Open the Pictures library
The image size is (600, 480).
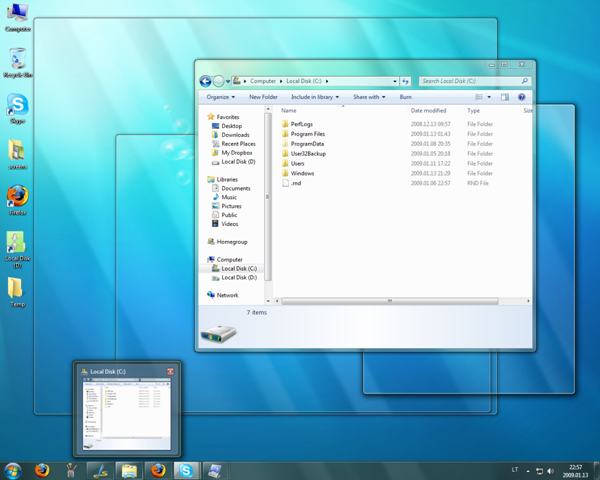tap(227, 206)
